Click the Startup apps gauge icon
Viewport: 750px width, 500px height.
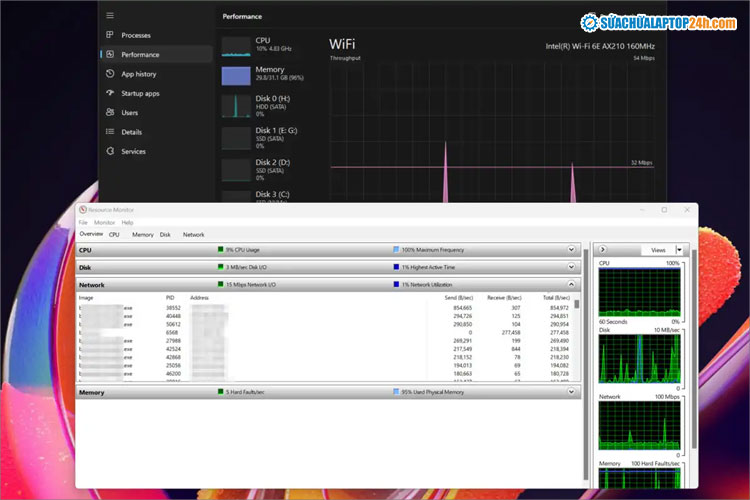pos(110,93)
